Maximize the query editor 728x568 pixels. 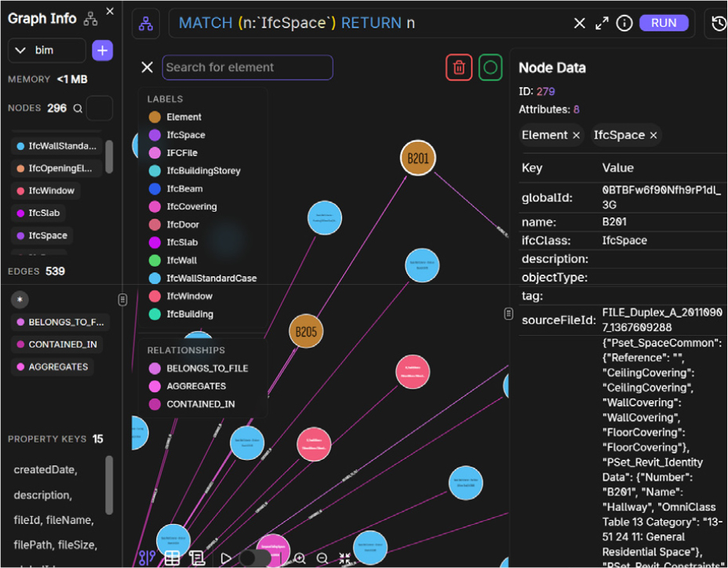tap(602, 24)
